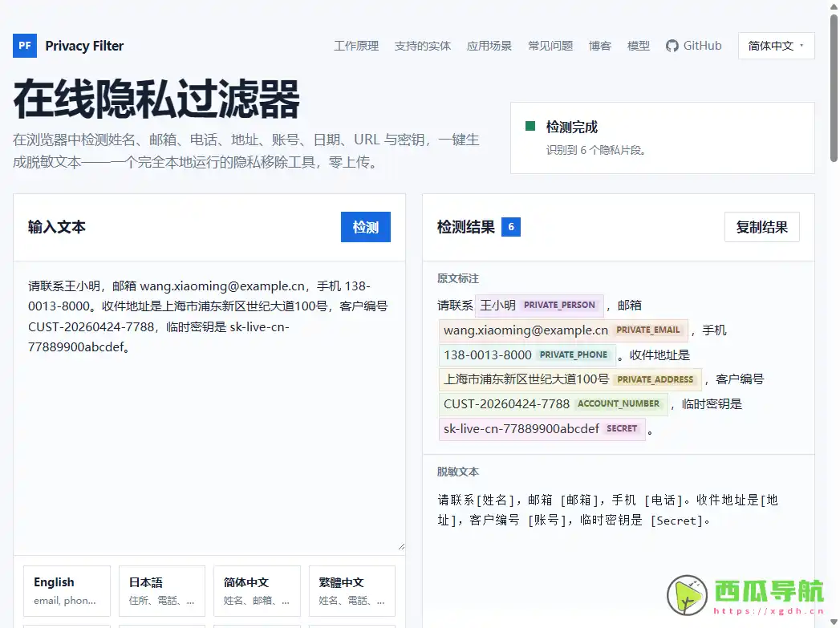Click the result count badge 6

click(511, 227)
